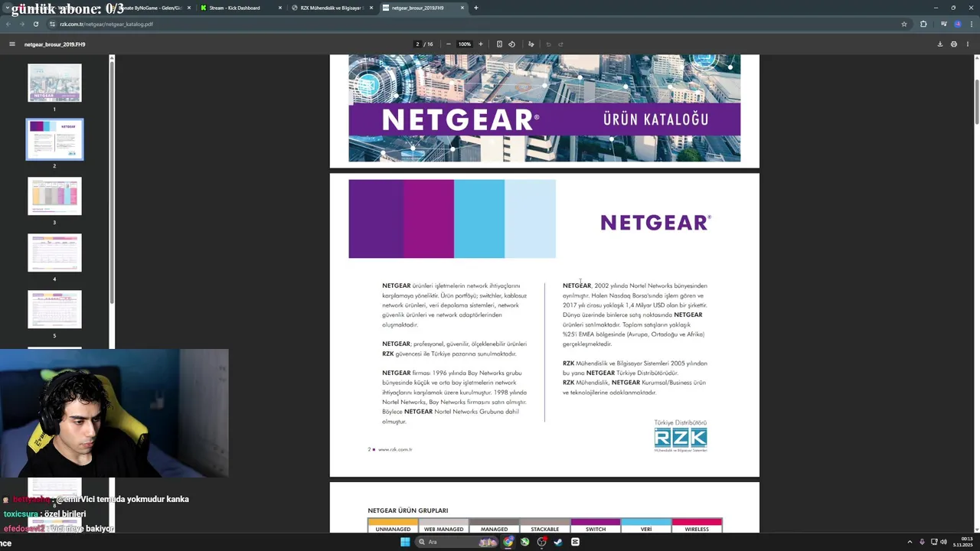Viewport: 980px width, 551px height.
Task: Rotate the PDF counterclockwise
Action: tap(512, 44)
